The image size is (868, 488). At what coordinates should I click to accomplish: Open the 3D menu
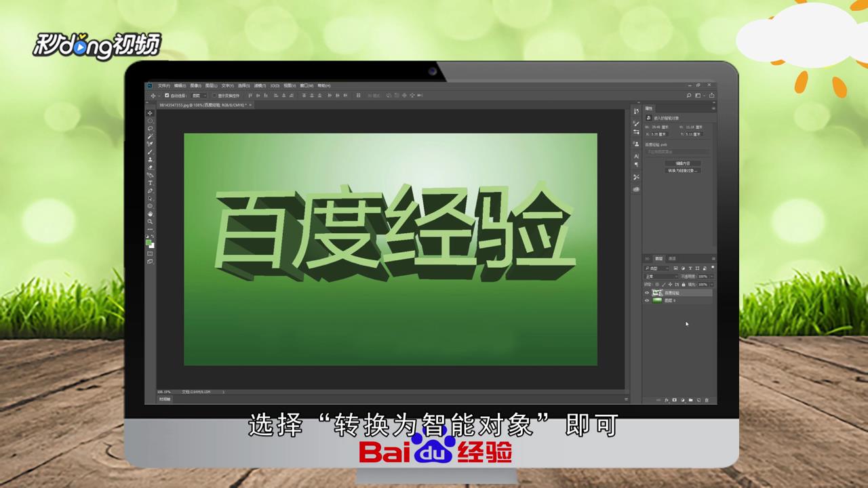[275, 86]
